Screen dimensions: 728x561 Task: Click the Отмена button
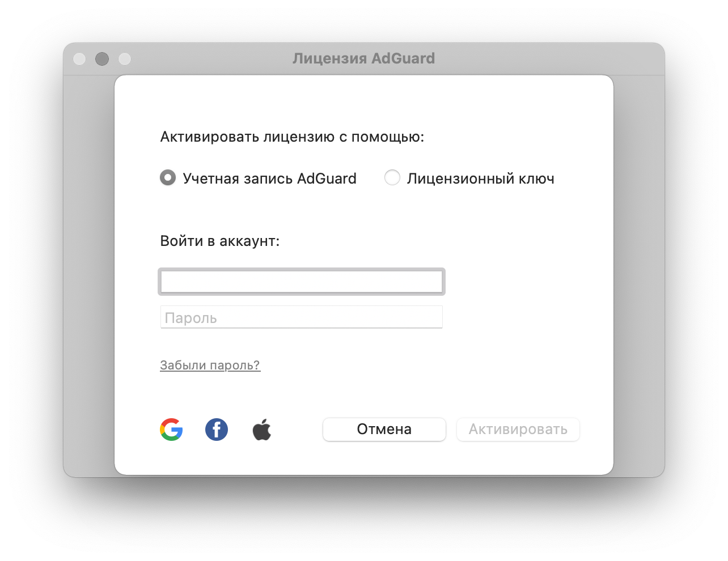(x=384, y=430)
